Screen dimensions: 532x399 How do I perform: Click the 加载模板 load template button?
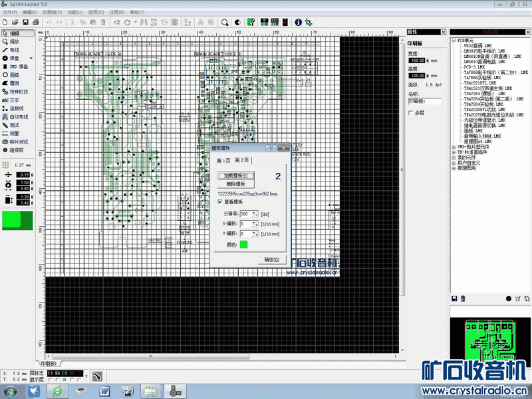[x=236, y=175]
